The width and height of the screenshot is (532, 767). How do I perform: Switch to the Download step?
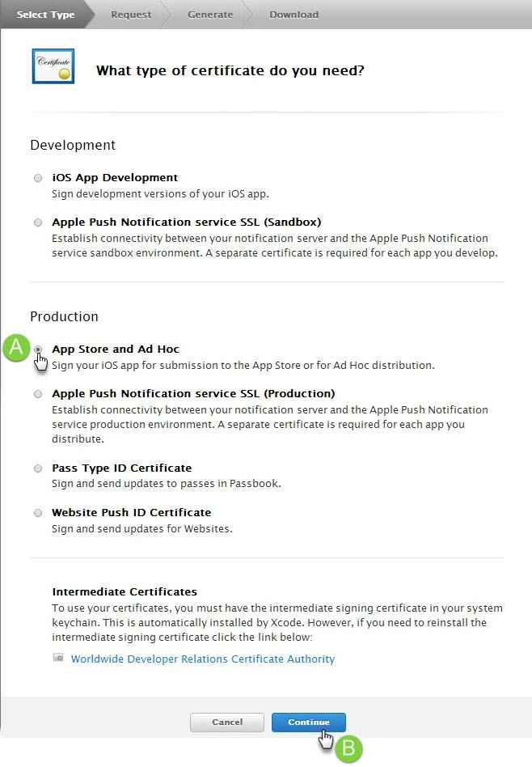click(x=293, y=15)
